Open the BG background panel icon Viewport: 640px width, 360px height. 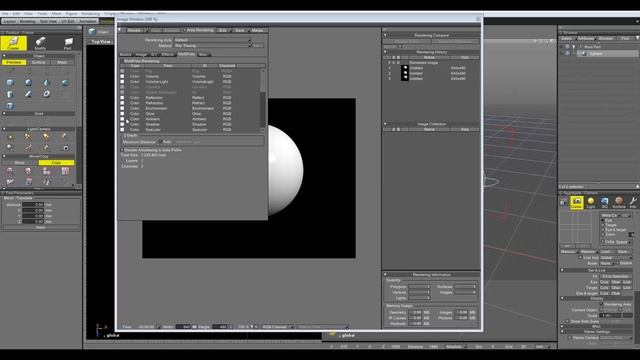click(x=604, y=202)
